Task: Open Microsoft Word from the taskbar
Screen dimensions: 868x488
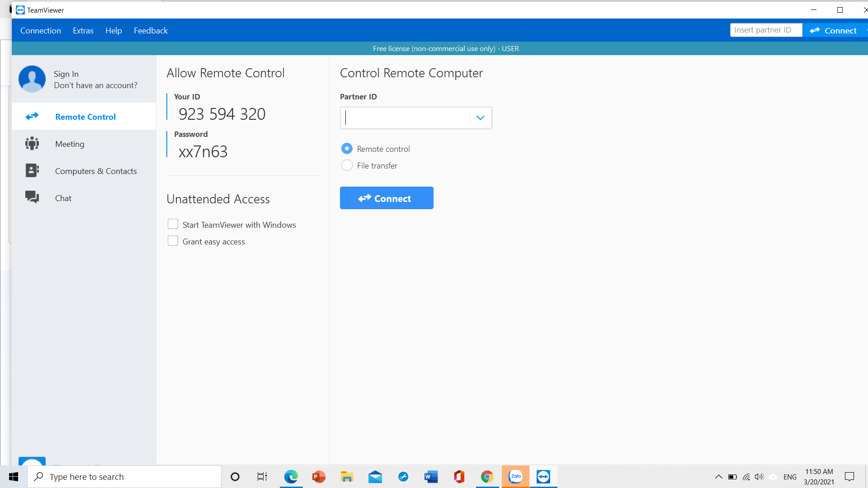Action: [431, 477]
